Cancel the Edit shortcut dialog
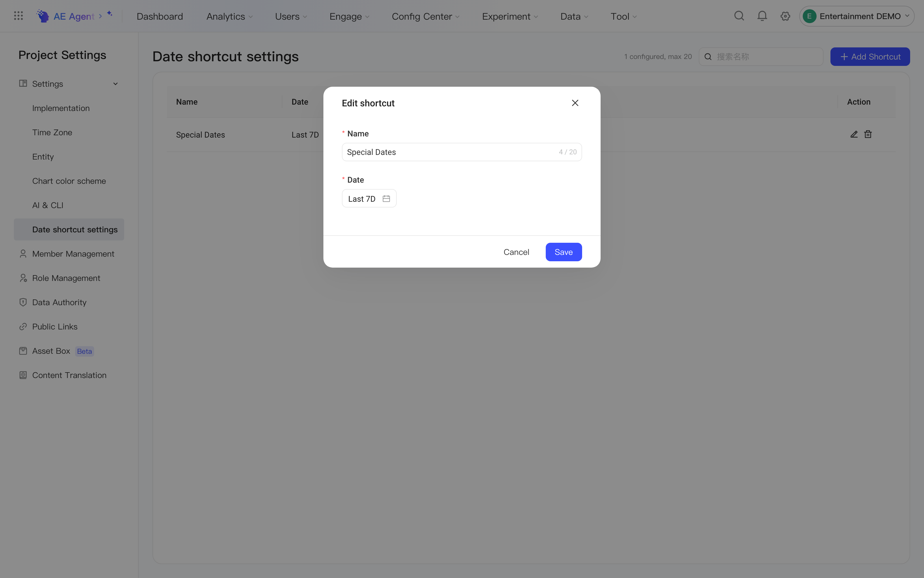 516,252
